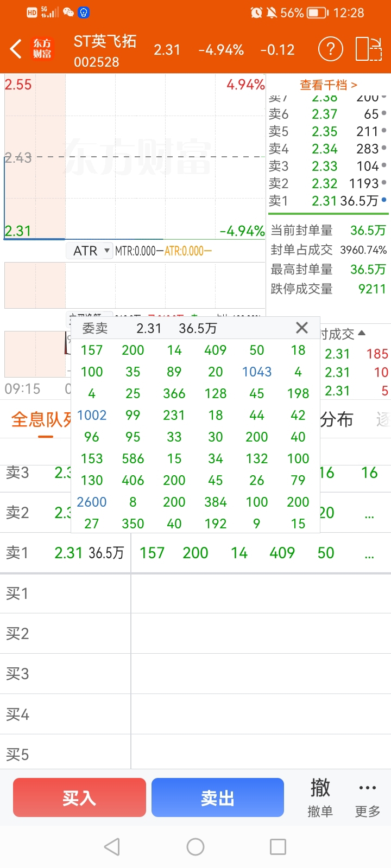Select the 全息队列 tab
The height and width of the screenshot is (868, 391).
click(41, 419)
